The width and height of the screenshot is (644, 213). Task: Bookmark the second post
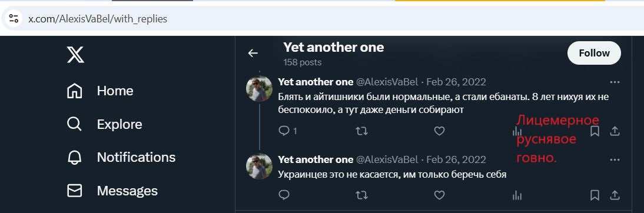click(x=595, y=195)
